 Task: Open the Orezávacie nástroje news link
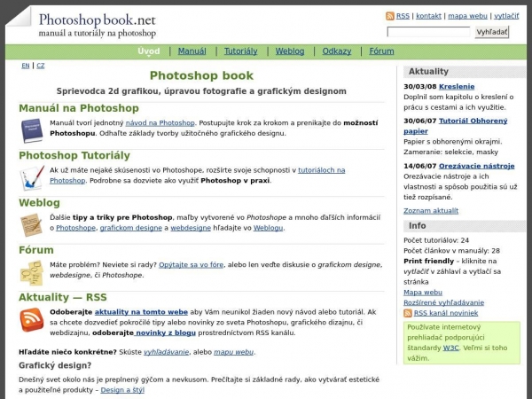point(476,166)
